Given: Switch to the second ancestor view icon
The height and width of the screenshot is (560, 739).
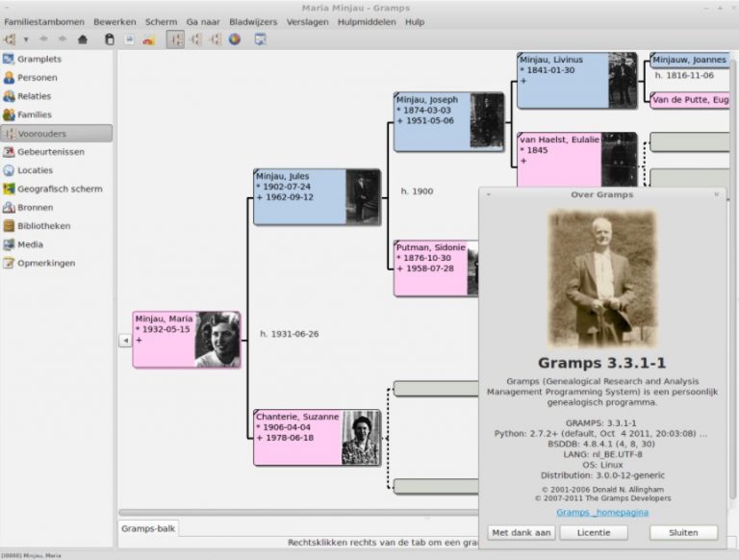Looking at the screenshot, I should coord(195,39).
